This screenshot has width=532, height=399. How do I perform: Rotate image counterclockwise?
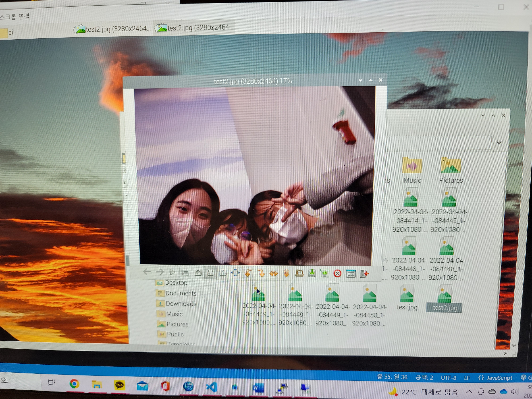pyautogui.click(x=248, y=273)
